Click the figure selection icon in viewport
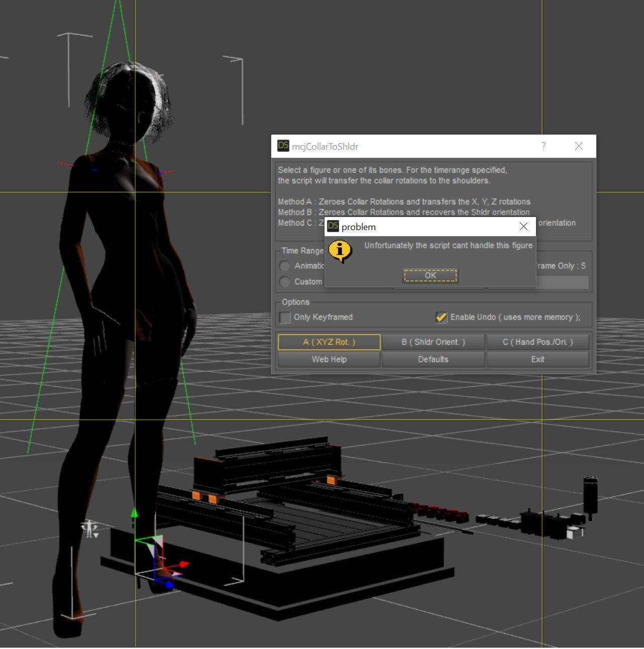This screenshot has height=649, width=644. tap(90, 529)
